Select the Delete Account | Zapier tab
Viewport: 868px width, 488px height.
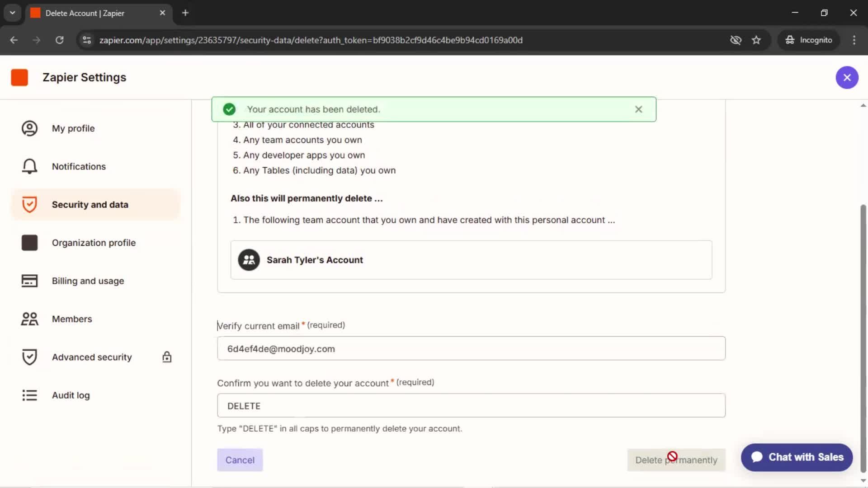[99, 13]
